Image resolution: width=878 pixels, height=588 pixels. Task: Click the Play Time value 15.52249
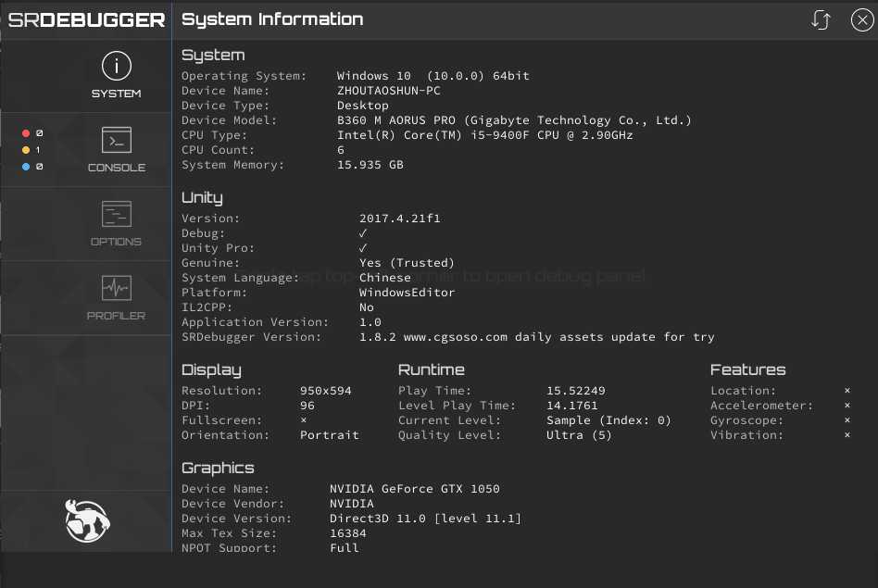576,391
